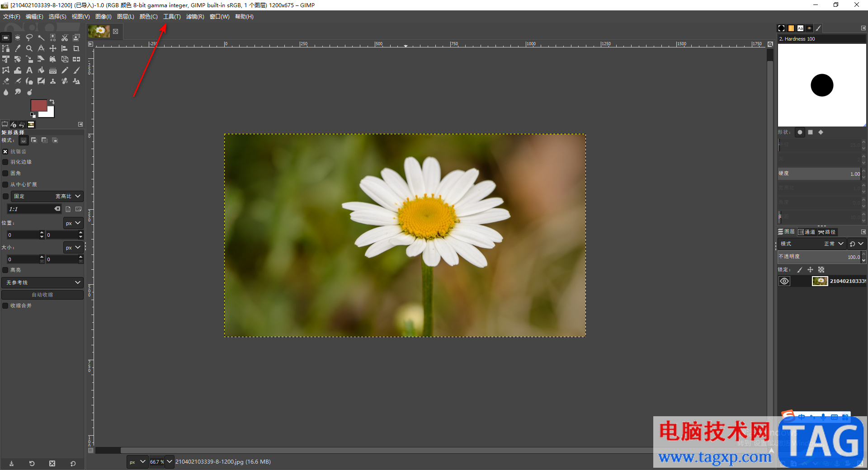The width and height of the screenshot is (868, 470).
Task: Reset tool options to defaults button
Action: click(73, 463)
